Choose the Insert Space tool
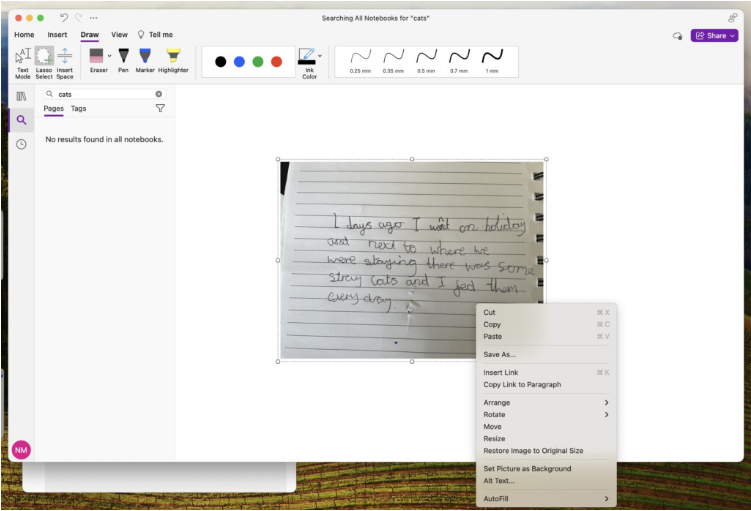The width and height of the screenshot is (751, 511). [65, 60]
